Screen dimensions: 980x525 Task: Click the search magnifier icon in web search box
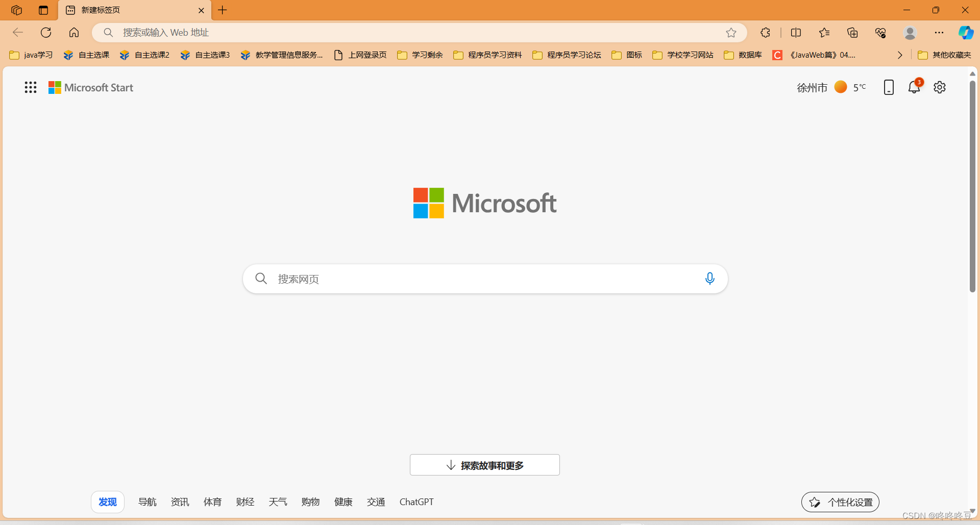tap(261, 279)
